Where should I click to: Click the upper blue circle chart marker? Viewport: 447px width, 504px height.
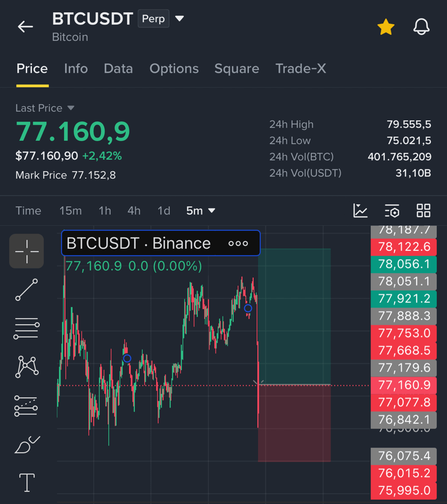point(248,309)
